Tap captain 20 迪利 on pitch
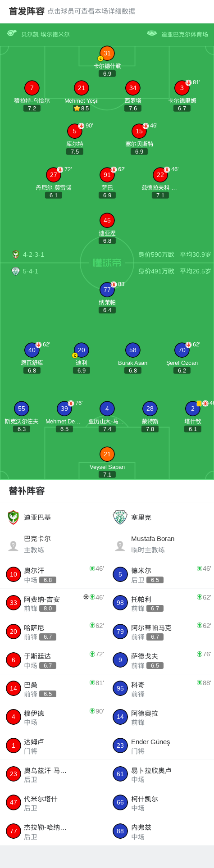 click(82, 350)
